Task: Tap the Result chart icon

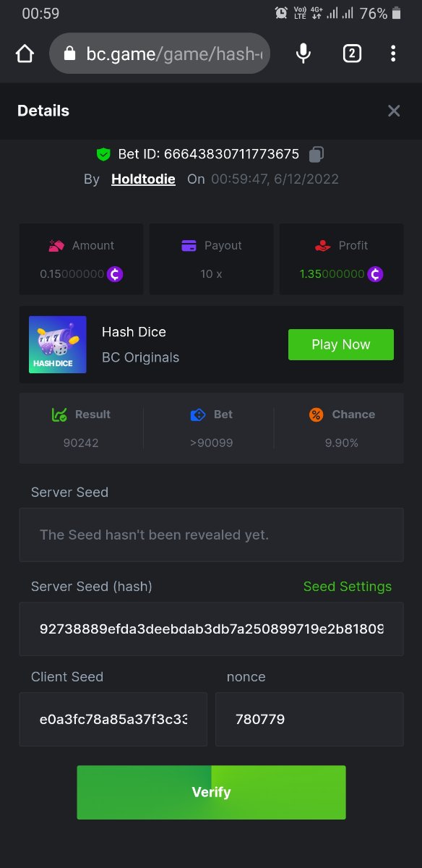Action: click(x=59, y=414)
